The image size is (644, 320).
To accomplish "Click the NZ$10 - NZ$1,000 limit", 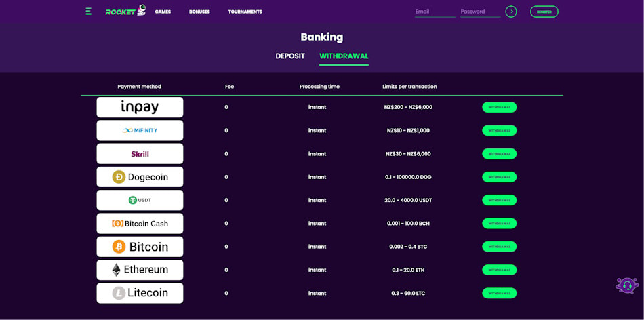I will [x=409, y=131].
